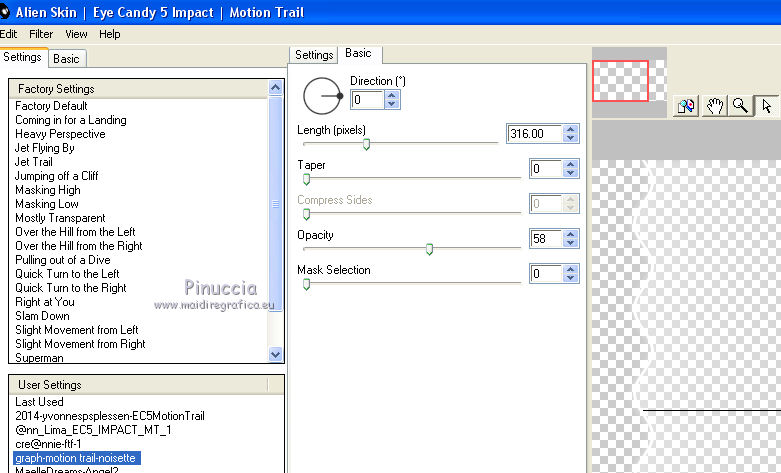The height and width of the screenshot is (473, 781).
Task: Decrease the Opacity value with down arrow
Action: pos(571,242)
